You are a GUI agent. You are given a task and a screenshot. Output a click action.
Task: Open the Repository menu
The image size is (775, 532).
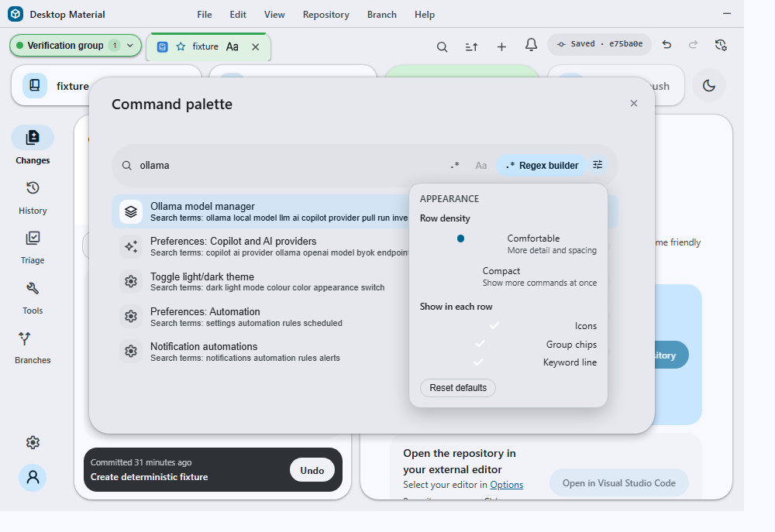coord(325,15)
